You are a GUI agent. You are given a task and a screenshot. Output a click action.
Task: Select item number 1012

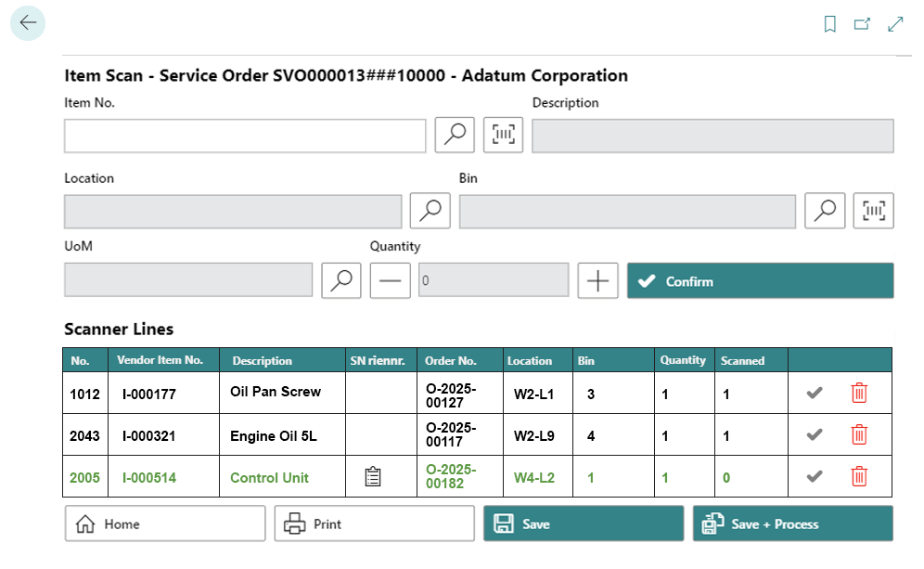(x=84, y=394)
